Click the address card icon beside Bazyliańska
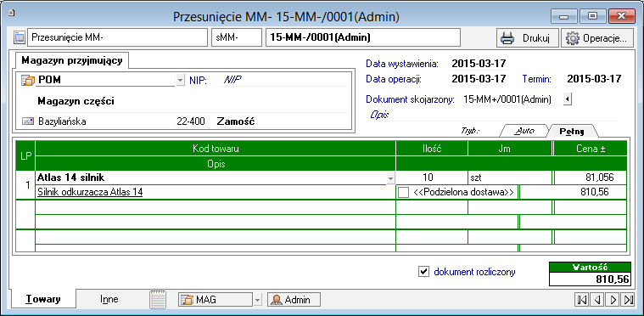 [27, 121]
